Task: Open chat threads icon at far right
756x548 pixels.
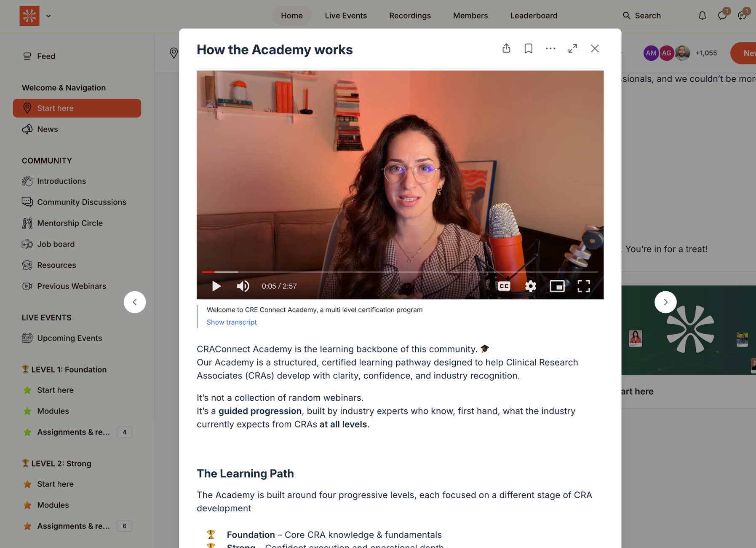Action: (x=742, y=16)
